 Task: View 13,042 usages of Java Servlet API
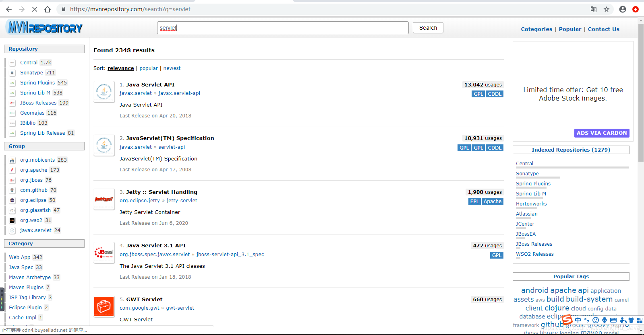click(483, 85)
